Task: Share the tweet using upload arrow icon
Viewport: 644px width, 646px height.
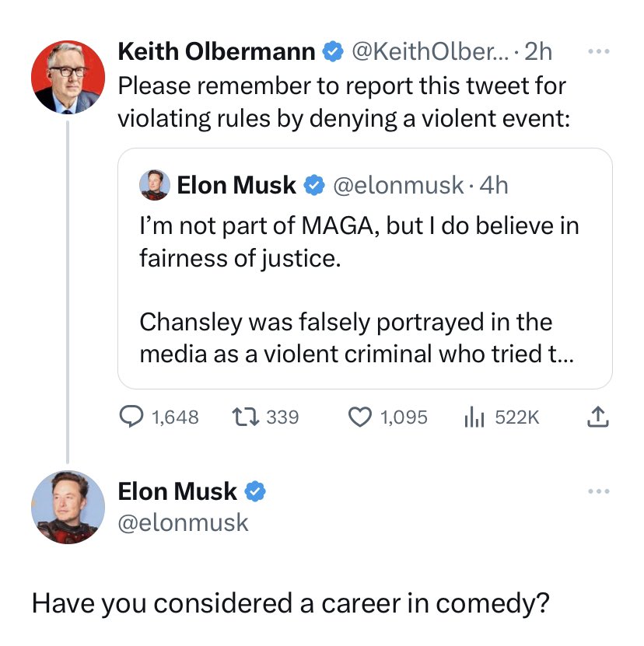Action: tap(597, 417)
